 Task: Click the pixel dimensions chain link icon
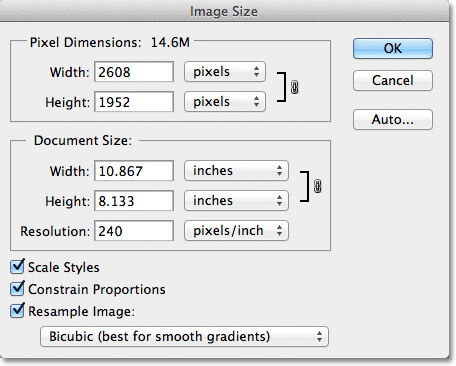click(295, 87)
